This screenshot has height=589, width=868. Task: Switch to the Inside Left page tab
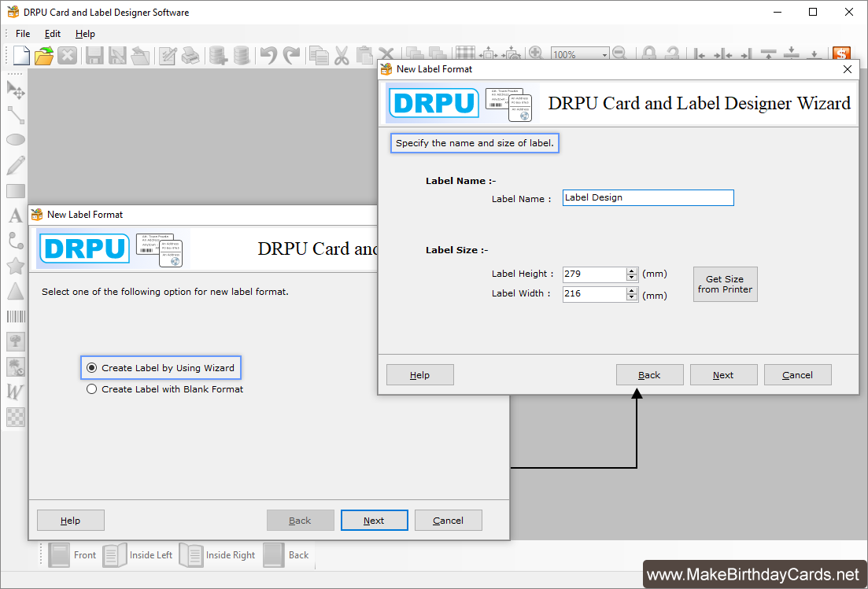click(x=138, y=555)
